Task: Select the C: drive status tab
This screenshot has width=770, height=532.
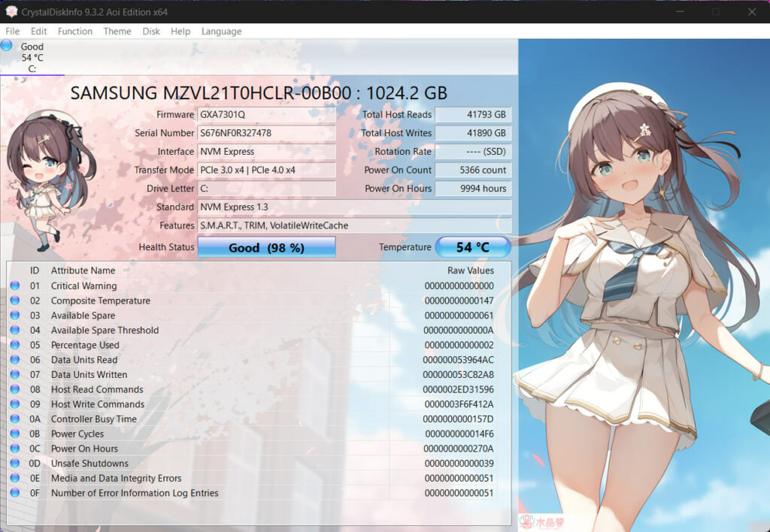Action: pyautogui.click(x=32, y=57)
